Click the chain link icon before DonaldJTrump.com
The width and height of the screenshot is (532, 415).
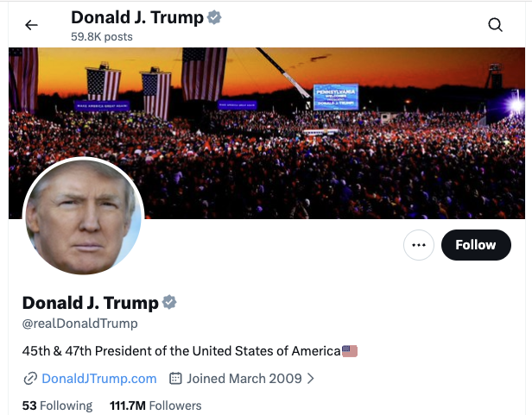[30, 379]
